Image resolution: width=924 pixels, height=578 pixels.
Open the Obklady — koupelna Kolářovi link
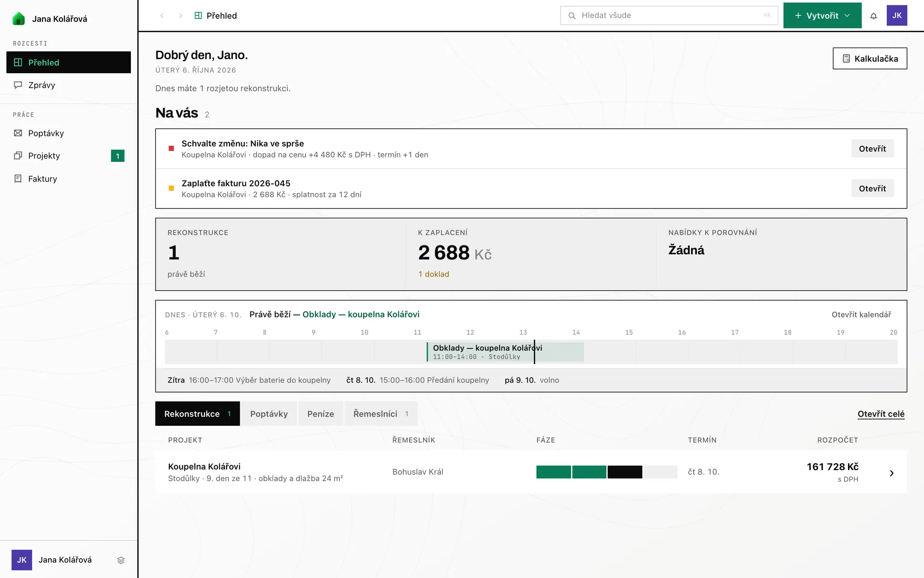(361, 314)
